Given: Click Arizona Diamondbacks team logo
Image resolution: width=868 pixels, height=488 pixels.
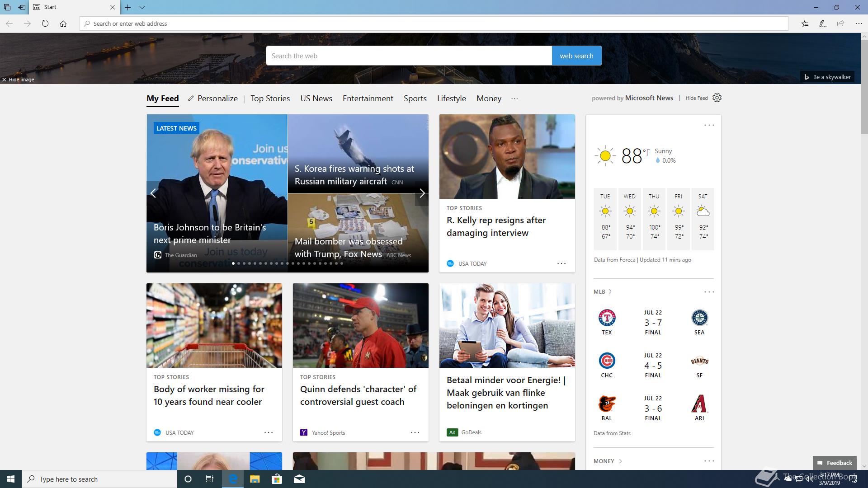Looking at the screenshot, I should [699, 404].
